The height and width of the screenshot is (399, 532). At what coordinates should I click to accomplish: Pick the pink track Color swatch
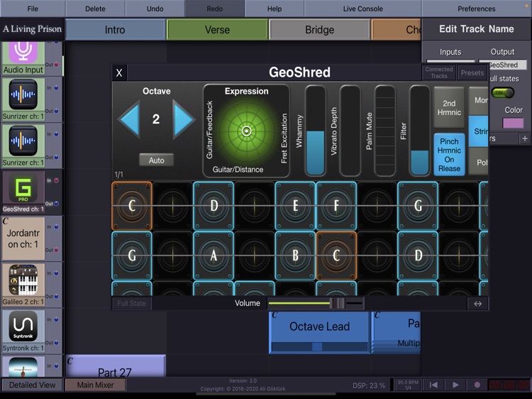[513, 123]
